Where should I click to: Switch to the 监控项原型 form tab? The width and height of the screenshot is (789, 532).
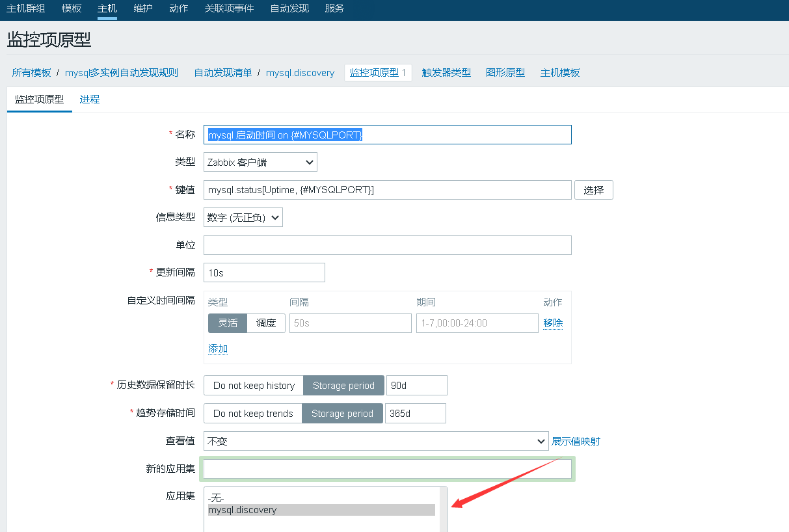(x=40, y=100)
